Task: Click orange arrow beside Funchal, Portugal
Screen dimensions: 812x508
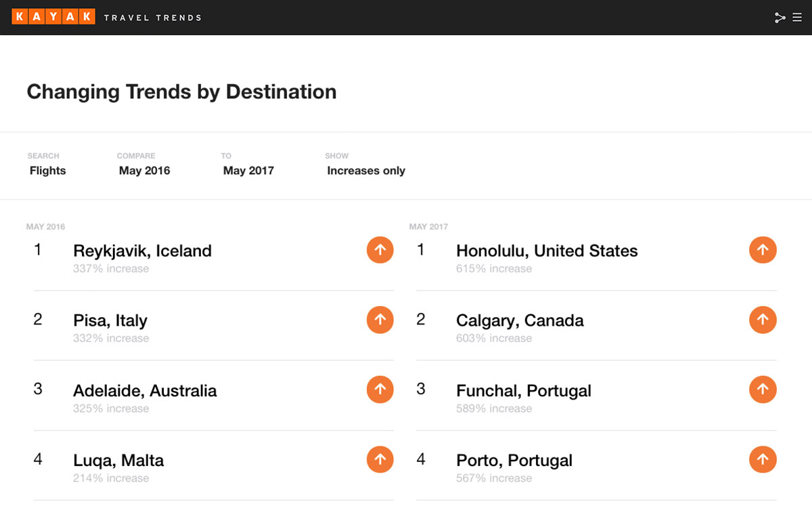Action: [x=763, y=389]
